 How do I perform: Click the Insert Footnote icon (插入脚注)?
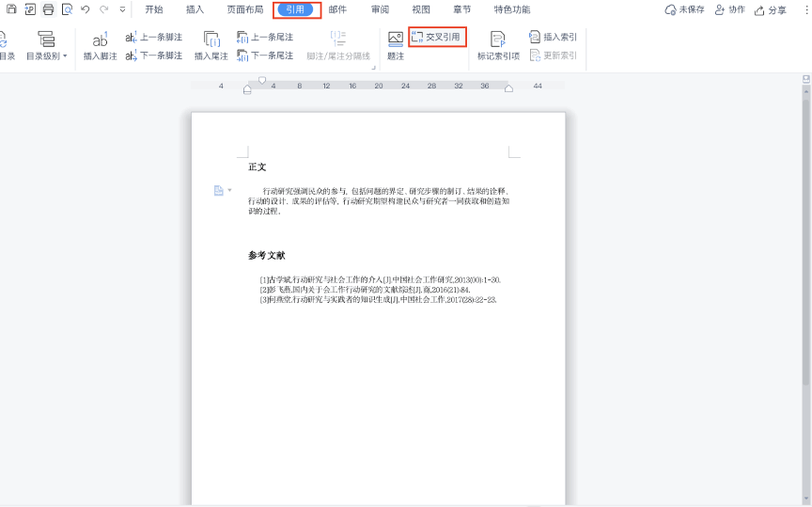[100, 44]
